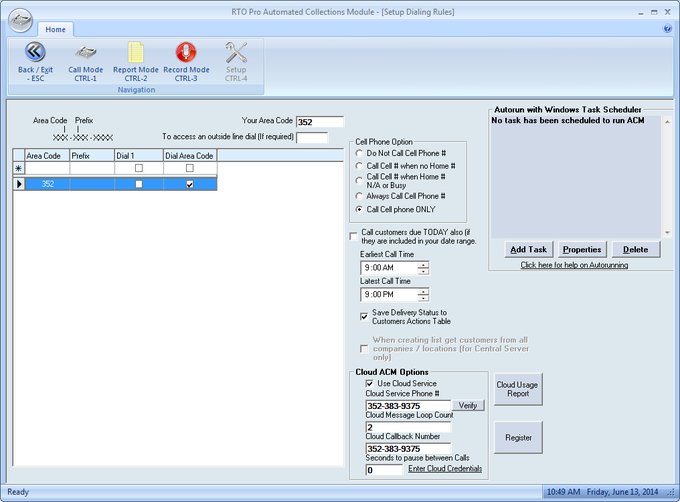Open the help icon in ribbon corner
Image resolution: width=680 pixels, height=502 pixels.
click(667, 29)
